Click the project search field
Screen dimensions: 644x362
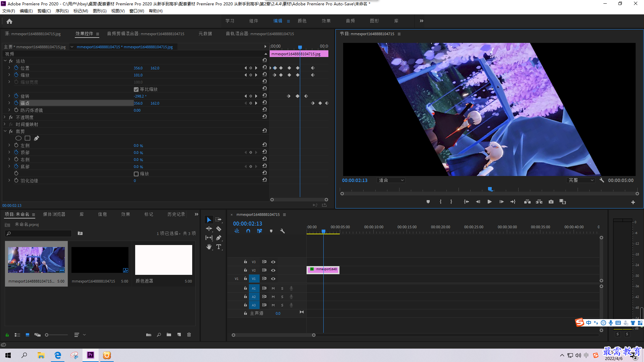[x=39, y=233]
